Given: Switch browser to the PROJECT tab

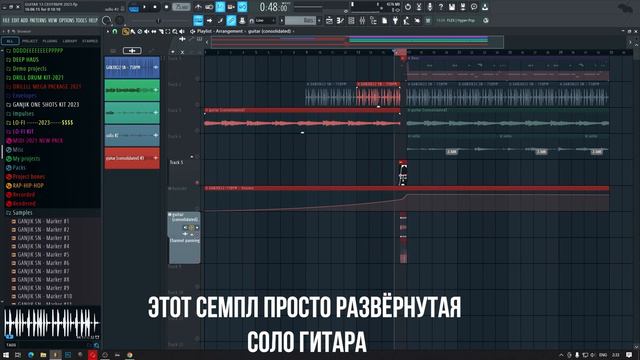Looking at the screenshot, I should [x=30, y=41].
